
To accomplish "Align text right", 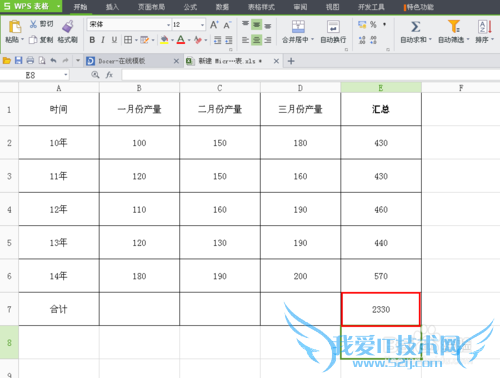I will (268, 40).
